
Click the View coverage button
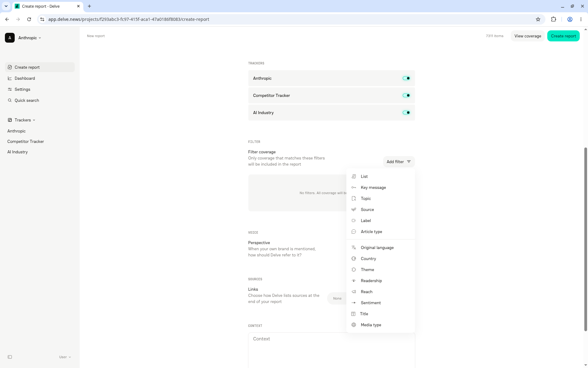click(528, 36)
